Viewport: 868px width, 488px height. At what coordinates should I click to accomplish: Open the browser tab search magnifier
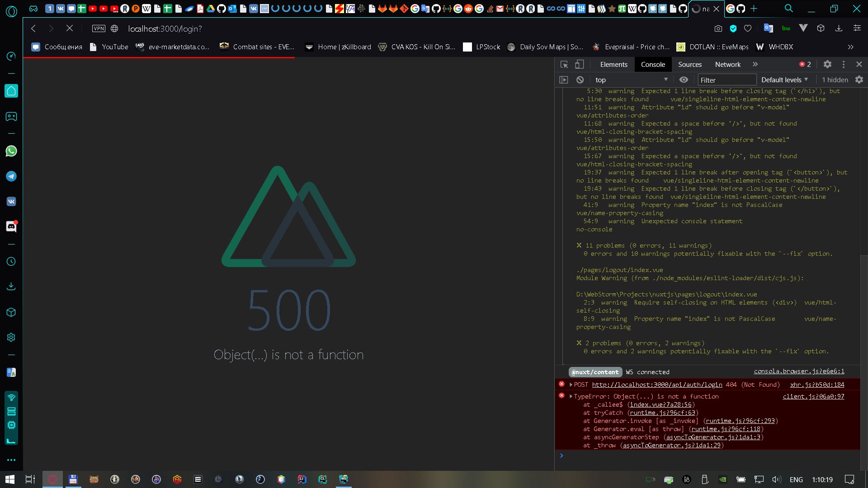click(788, 8)
